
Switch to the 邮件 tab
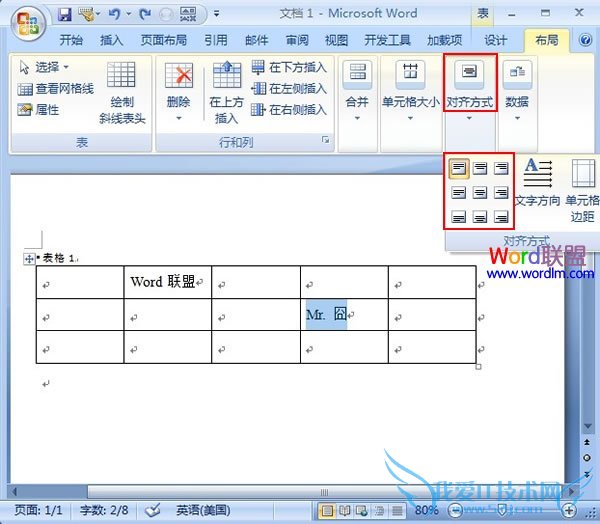[x=256, y=40]
